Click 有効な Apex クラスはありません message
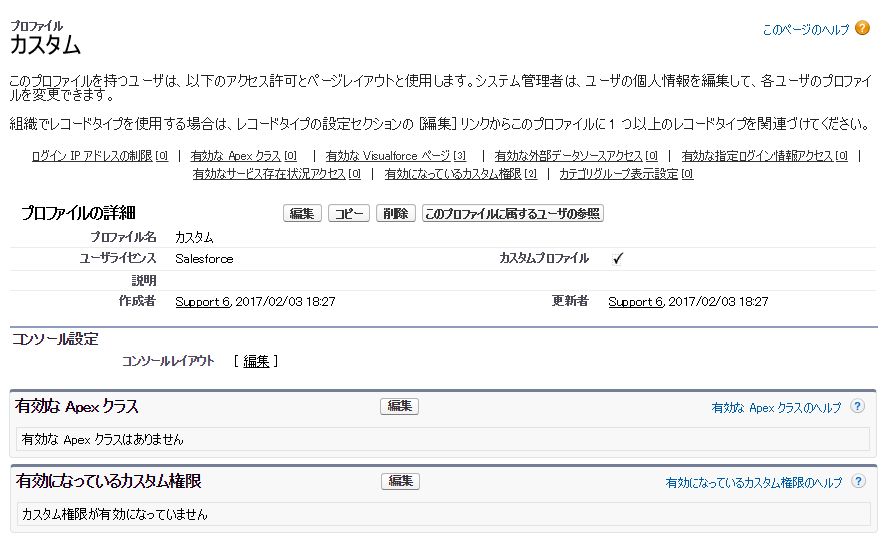Viewport: 886px width, 541px height. click(x=102, y=440)
